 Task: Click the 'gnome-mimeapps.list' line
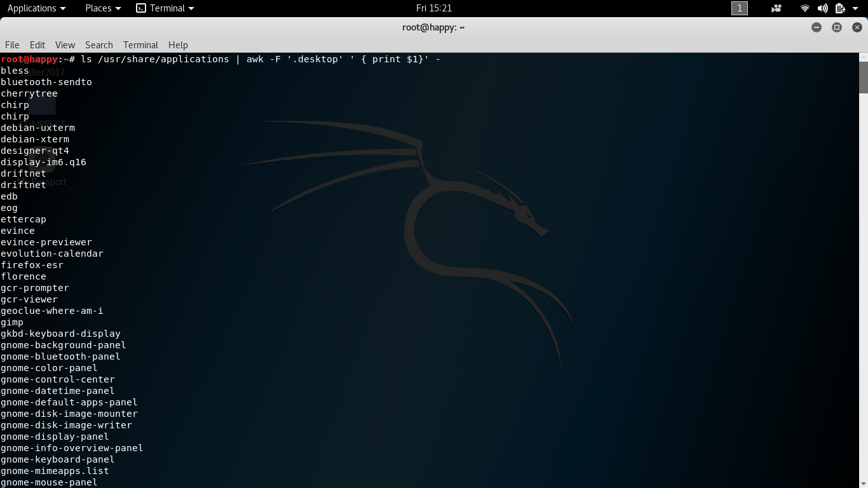[x=55, y=471]
